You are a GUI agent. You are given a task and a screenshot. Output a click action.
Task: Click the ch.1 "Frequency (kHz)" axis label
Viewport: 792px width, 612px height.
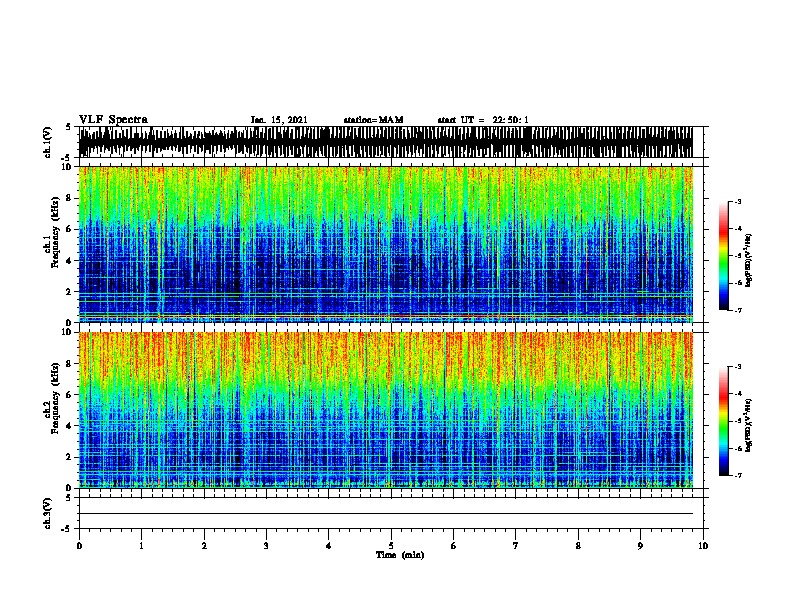[x=55, y=232]
